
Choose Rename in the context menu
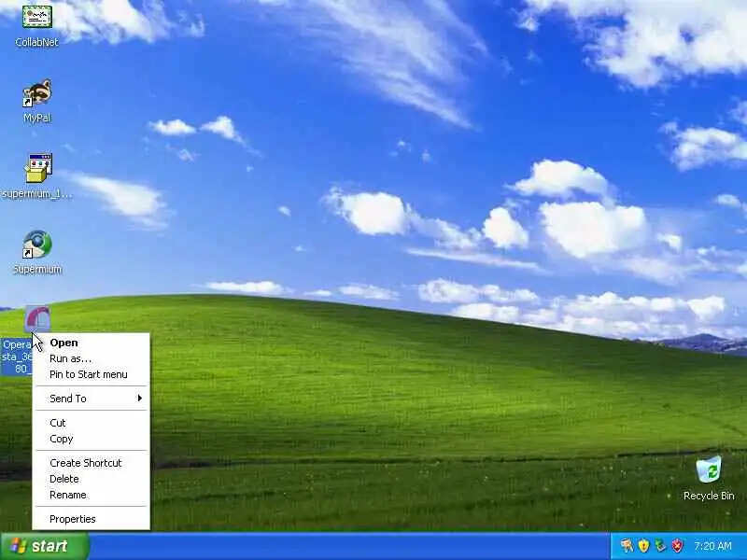click(x=91, y=495)
